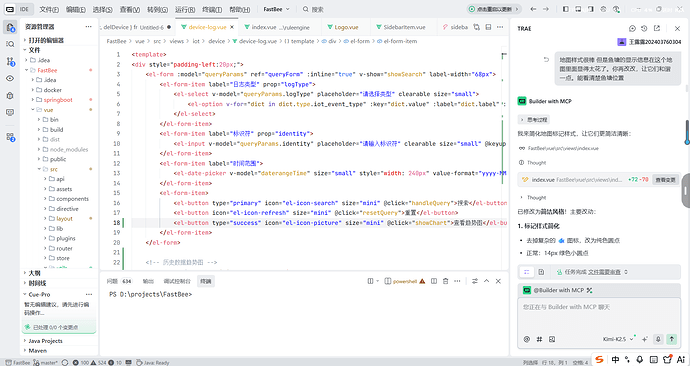Toggle the secondary sidebar layout icon
The width and height of the screenshot is (690, 366).
(591, 9)
